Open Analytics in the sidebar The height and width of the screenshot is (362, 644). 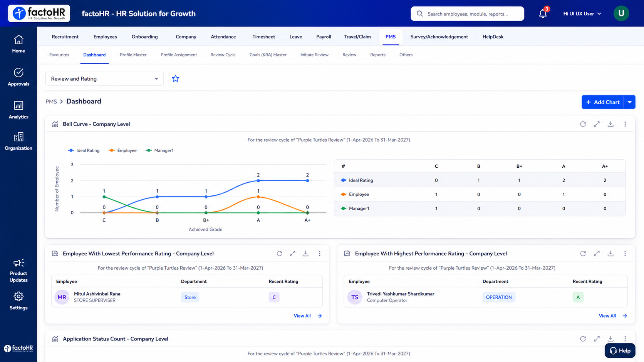point(18,110)
